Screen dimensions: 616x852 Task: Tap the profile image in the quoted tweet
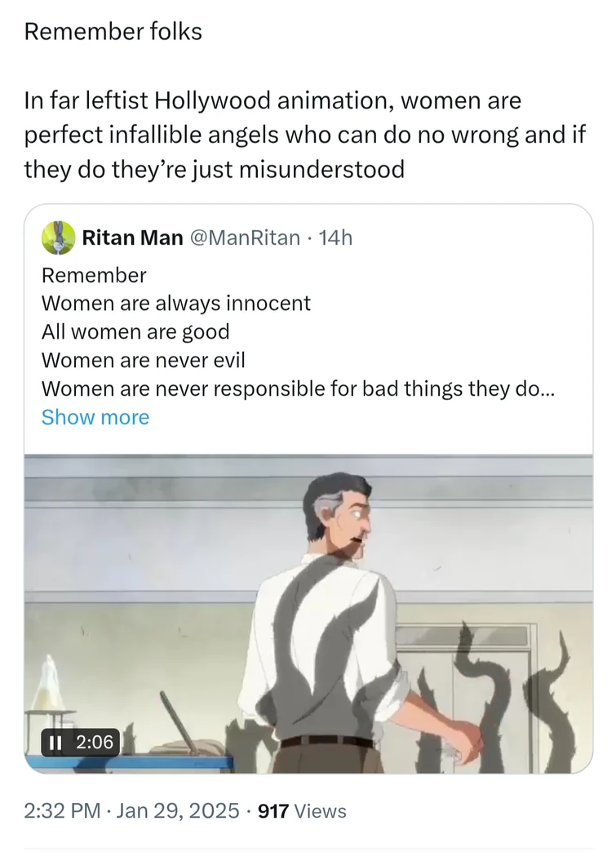(57, 238)
